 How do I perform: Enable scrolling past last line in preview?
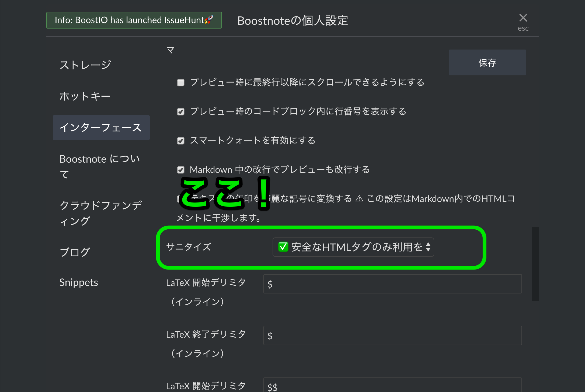(181, 82)
